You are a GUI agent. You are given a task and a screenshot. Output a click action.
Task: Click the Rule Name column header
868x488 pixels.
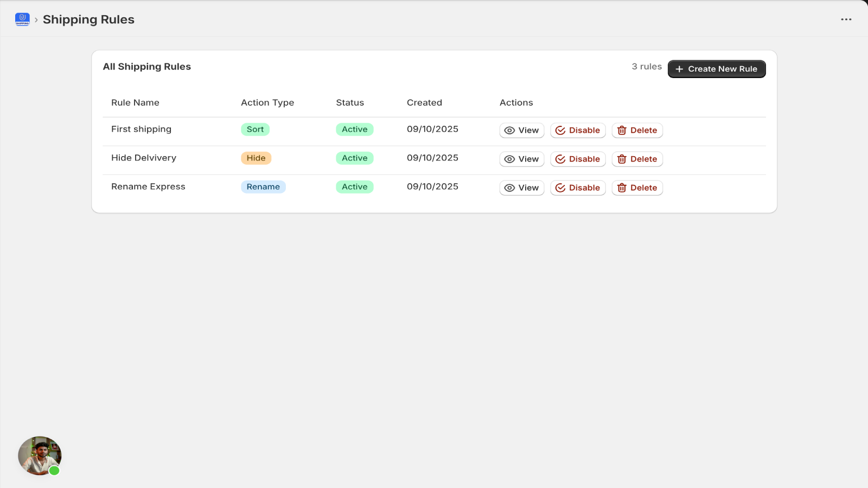pos(135,102)
